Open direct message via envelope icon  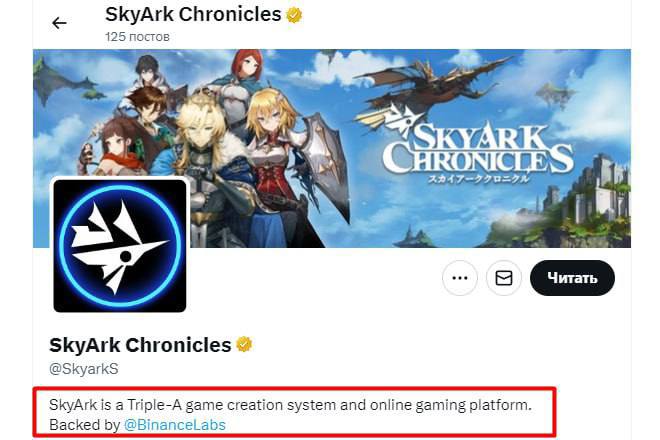(x=503, y=278)
